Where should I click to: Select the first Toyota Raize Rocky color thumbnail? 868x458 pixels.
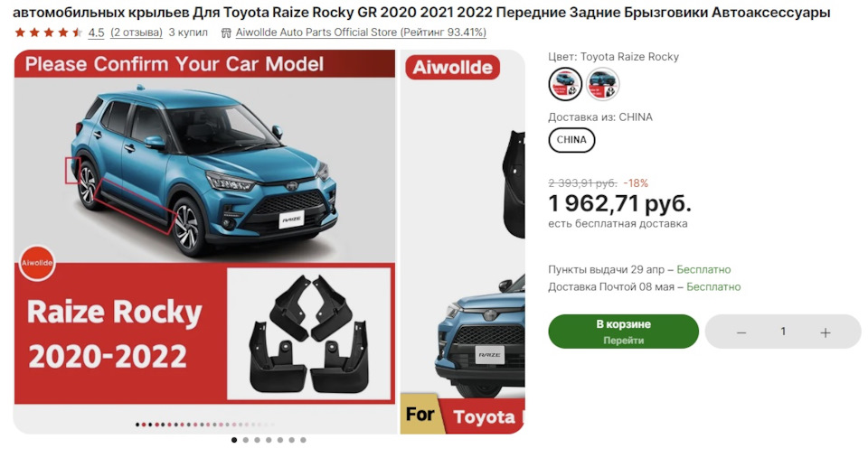pos(564,84)
